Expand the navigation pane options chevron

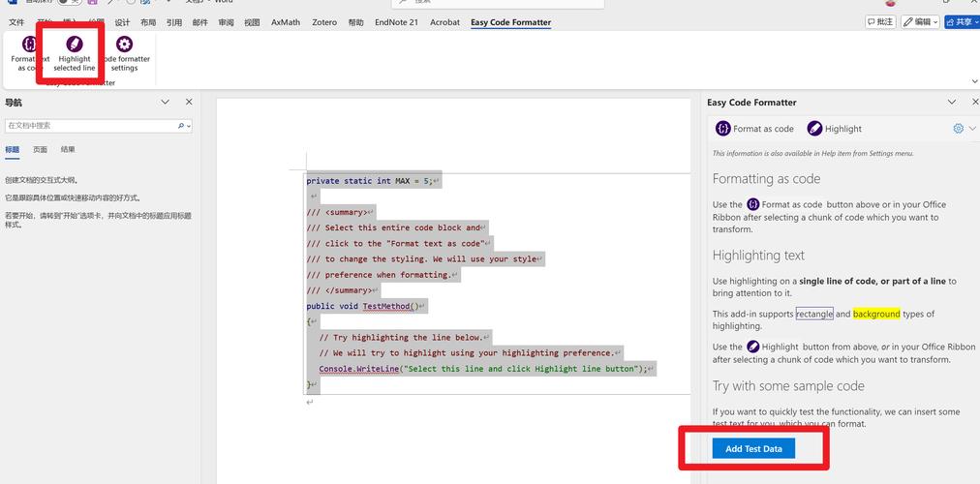[166, 102]
